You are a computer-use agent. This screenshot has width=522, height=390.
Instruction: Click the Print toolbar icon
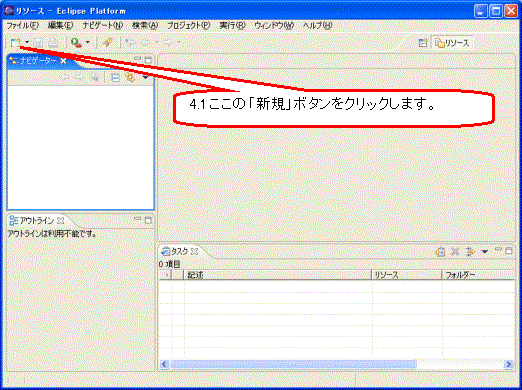(53, 43)
